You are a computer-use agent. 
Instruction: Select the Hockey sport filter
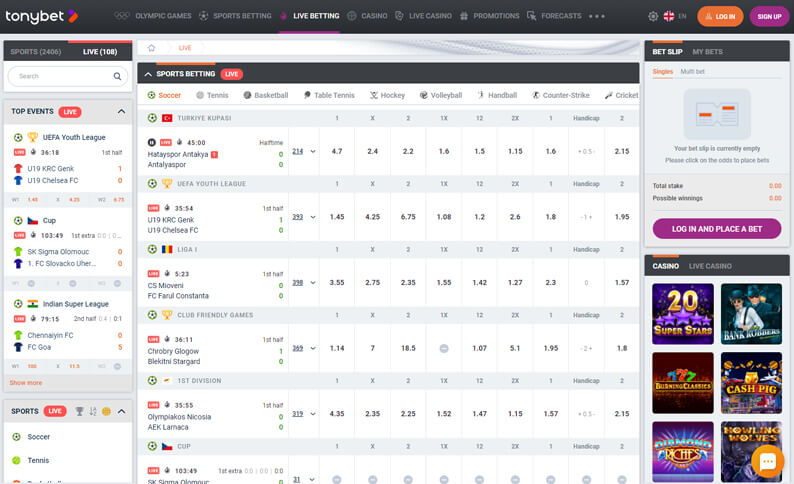coord(386,95)
